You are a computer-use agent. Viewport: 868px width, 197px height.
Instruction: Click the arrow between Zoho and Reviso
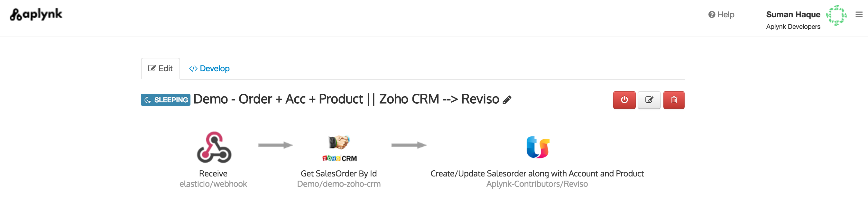tap(409, 145)
